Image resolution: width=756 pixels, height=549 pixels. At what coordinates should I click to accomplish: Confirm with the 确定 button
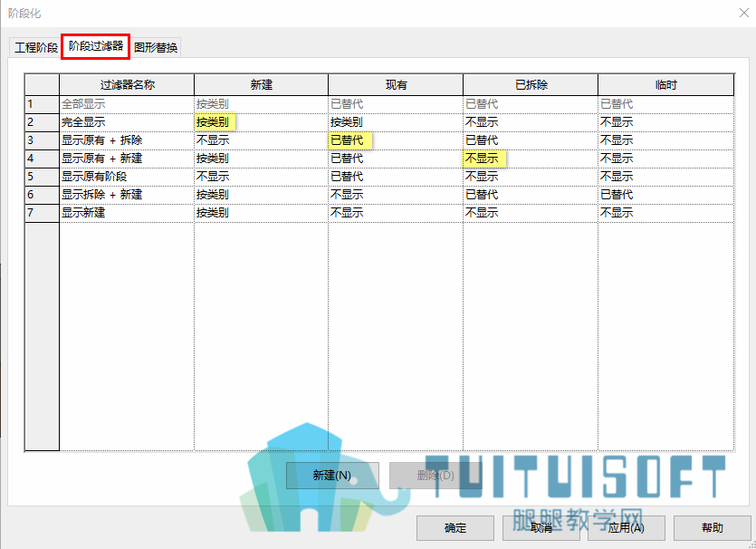click(455, 528)
